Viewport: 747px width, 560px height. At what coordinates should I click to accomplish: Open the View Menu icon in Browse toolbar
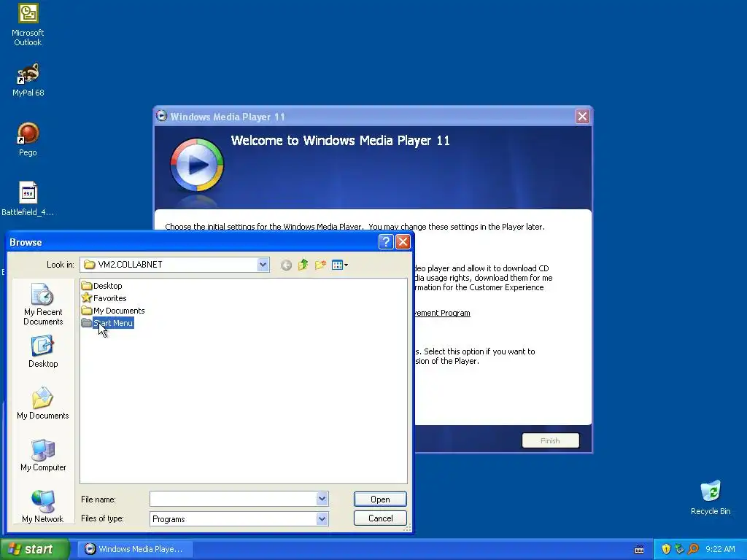[340, 265]
